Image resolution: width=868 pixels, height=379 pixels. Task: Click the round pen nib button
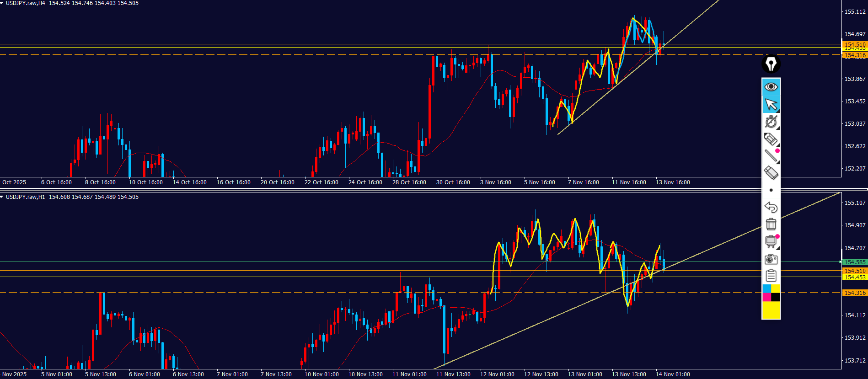(x=771, y=64)
